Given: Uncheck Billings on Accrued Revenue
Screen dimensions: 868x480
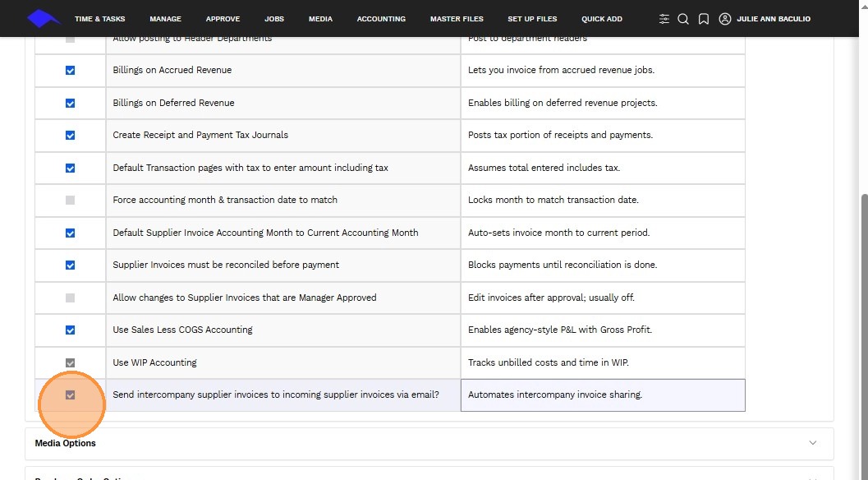Looking at the screenshot, I should (70, 71).
